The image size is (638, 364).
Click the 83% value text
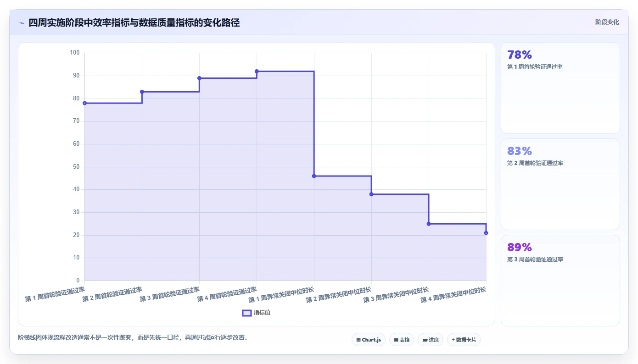[x=520, y=151]
